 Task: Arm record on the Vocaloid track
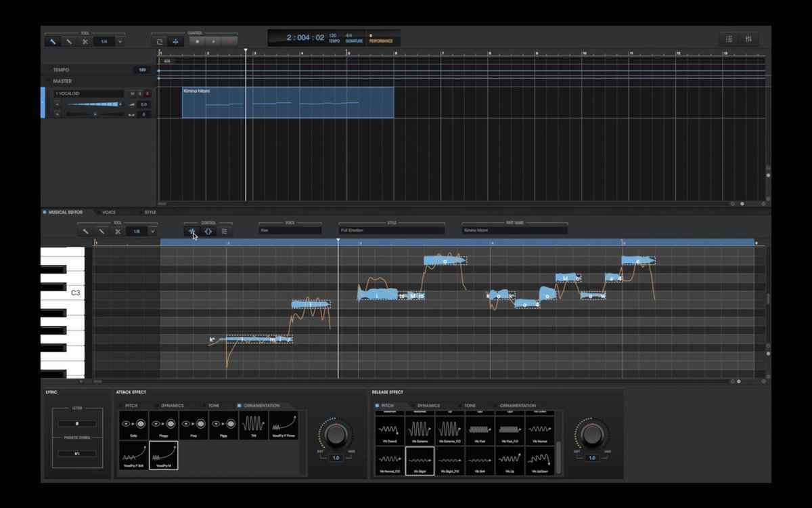pyautogui.click(x=146, y=93)
